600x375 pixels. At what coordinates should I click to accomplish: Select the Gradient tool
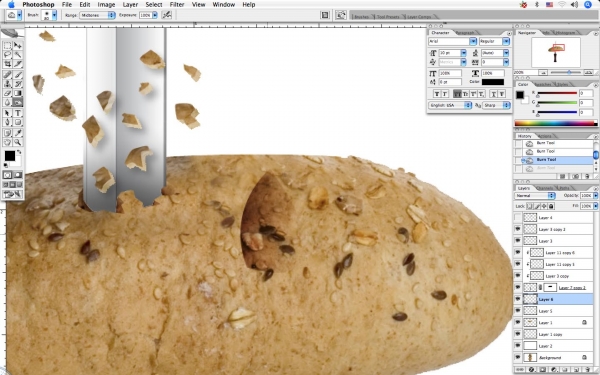pos(18,93)
